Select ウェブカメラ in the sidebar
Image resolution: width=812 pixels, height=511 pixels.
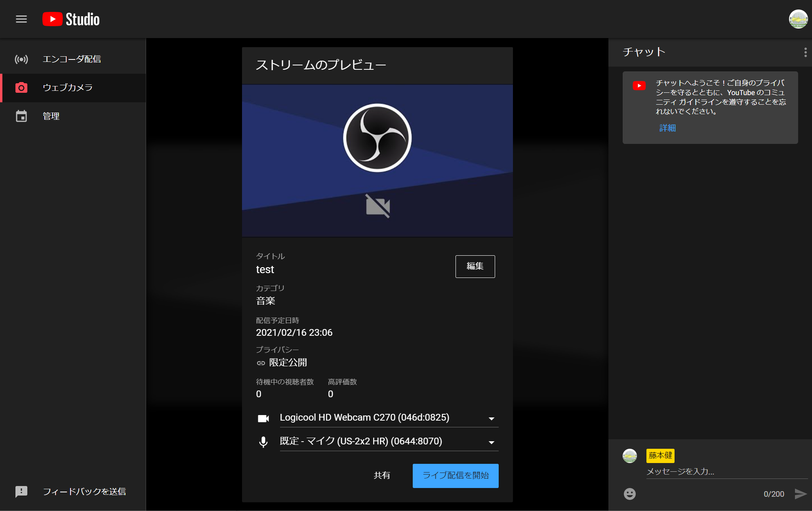(x=73, y=88)
